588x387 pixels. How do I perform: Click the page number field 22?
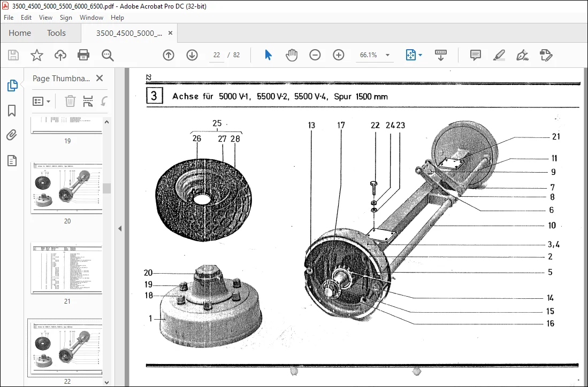tap(216, 55)
